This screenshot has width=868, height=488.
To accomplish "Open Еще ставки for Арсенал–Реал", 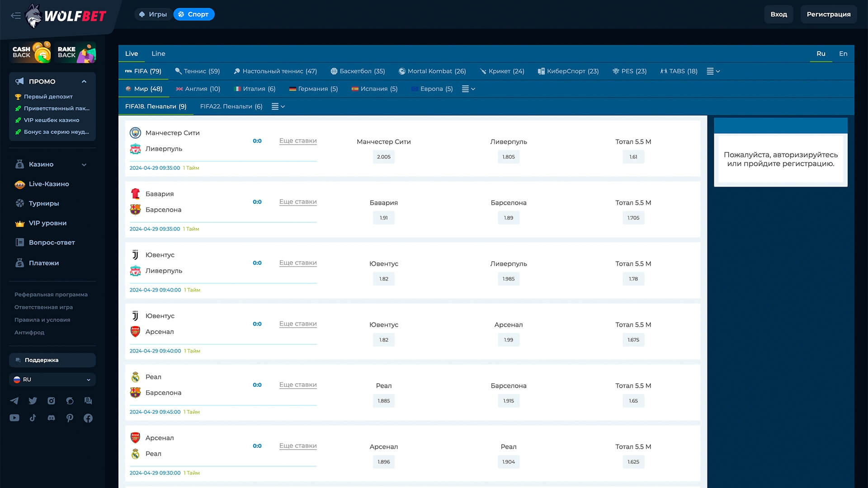I will click(298, 446).
